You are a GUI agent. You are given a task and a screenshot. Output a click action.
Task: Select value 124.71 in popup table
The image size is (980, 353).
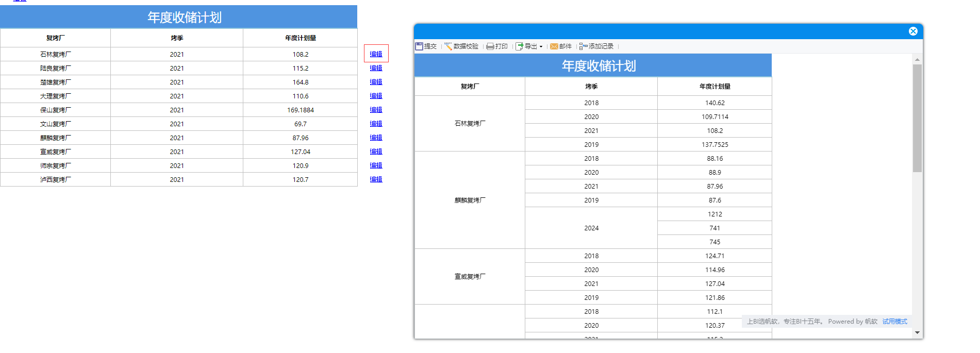pos(715,256)
